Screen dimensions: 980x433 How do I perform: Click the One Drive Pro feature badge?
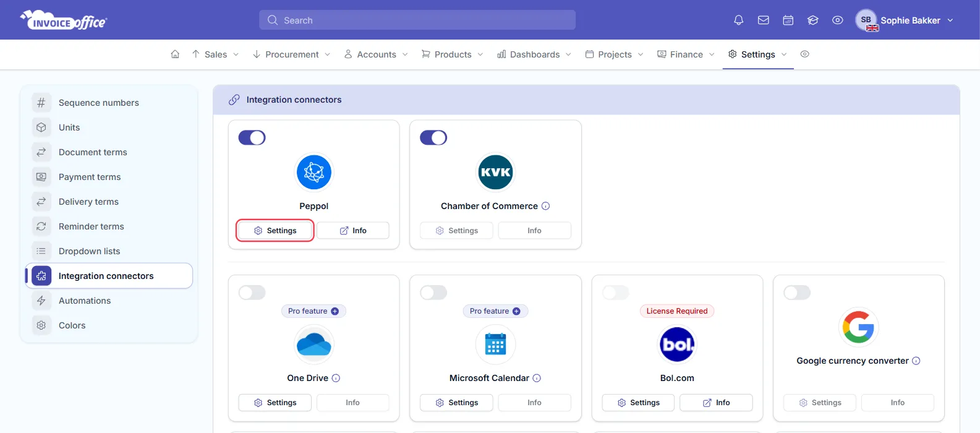[x=313, y=311]
